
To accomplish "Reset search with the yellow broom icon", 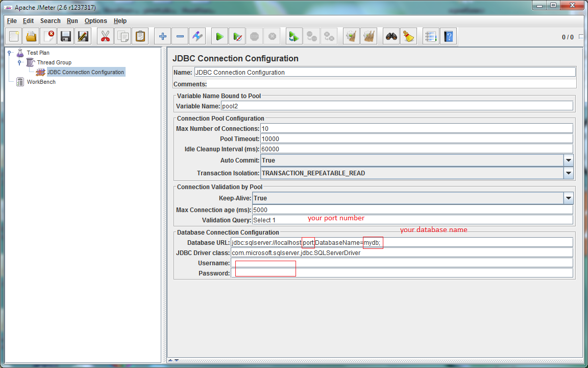I will (x=409, y=36).
